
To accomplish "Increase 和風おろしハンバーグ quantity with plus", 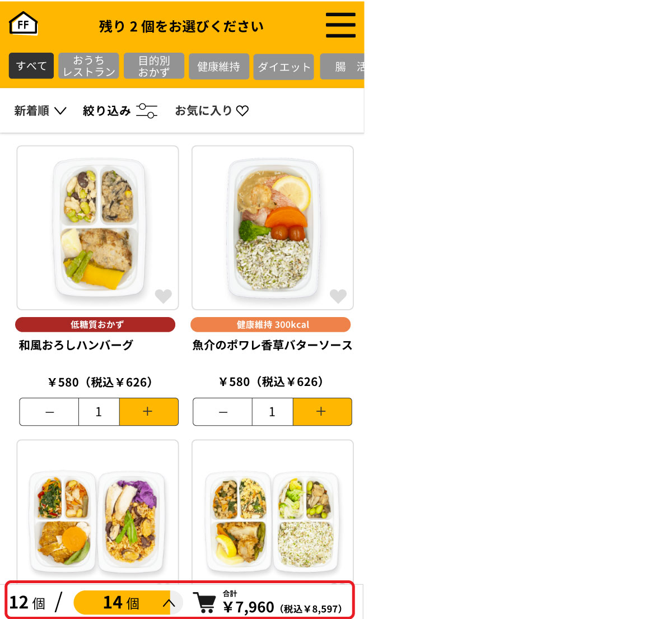I will 148,412.
